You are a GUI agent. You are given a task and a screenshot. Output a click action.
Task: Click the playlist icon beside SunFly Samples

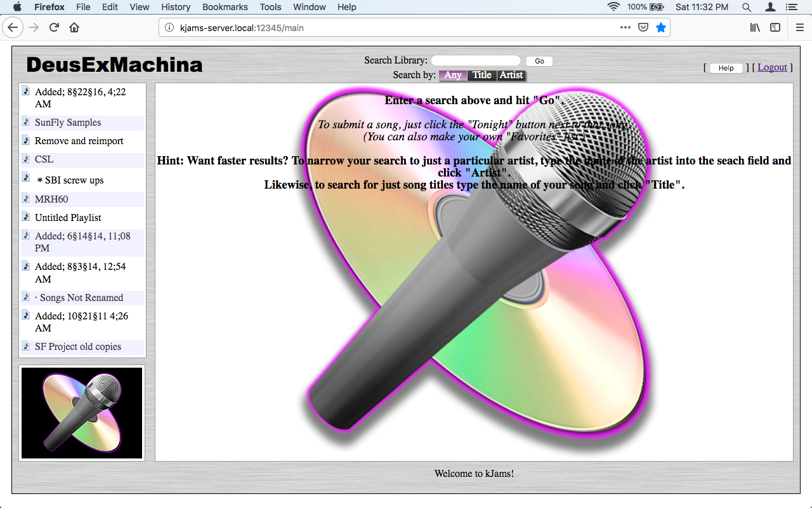(26, 122)
